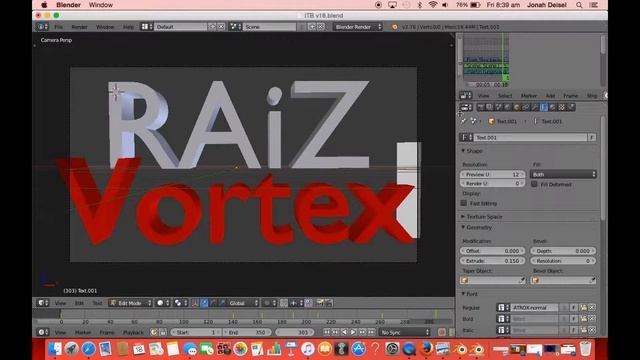
Task: Click the pin icon in properties breadcrumb
Action: [463, 121]
